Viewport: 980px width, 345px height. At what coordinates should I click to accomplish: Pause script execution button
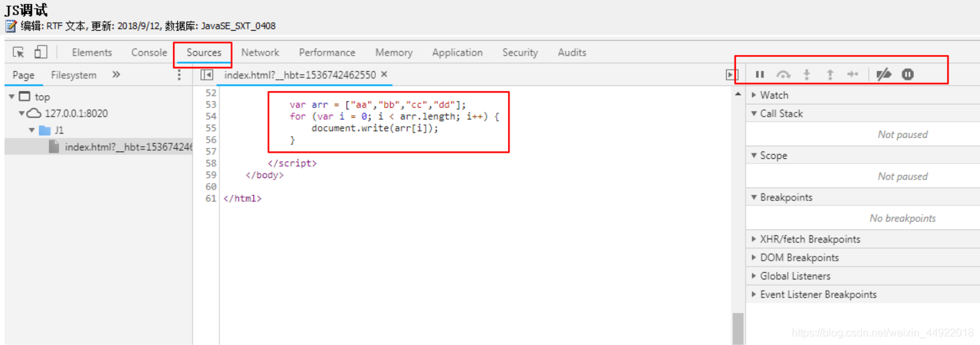click(x=759, y=74)
